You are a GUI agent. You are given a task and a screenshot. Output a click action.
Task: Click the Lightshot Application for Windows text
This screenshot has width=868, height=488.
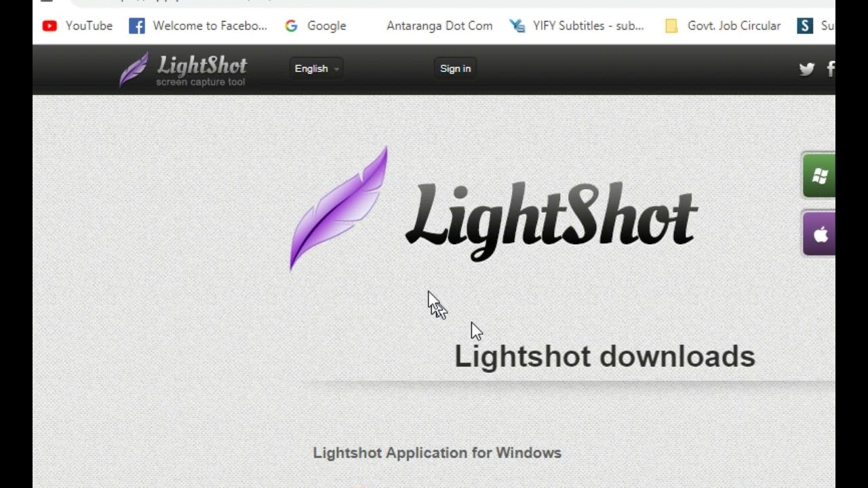(x=437, y=453)
